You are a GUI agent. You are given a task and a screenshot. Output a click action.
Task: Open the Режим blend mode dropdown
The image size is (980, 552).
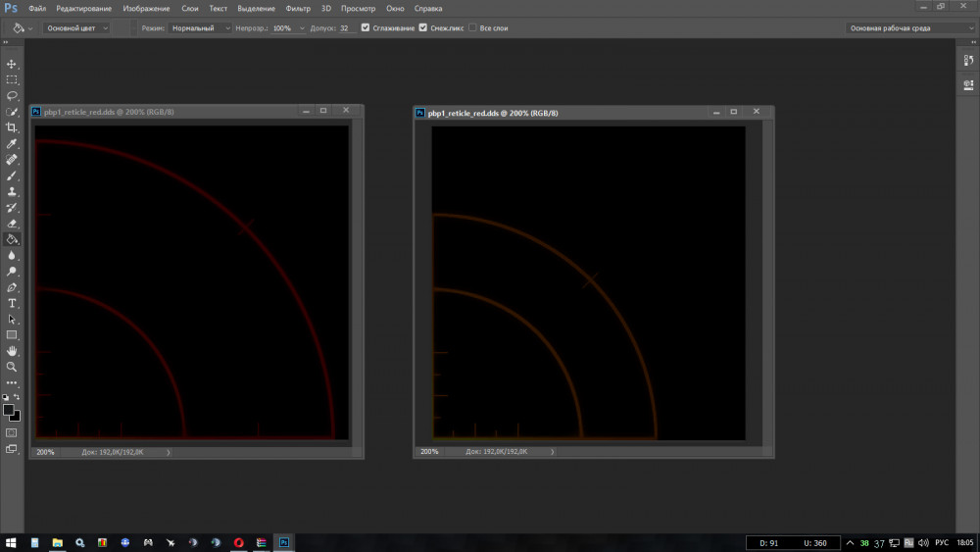pos(200,28)
